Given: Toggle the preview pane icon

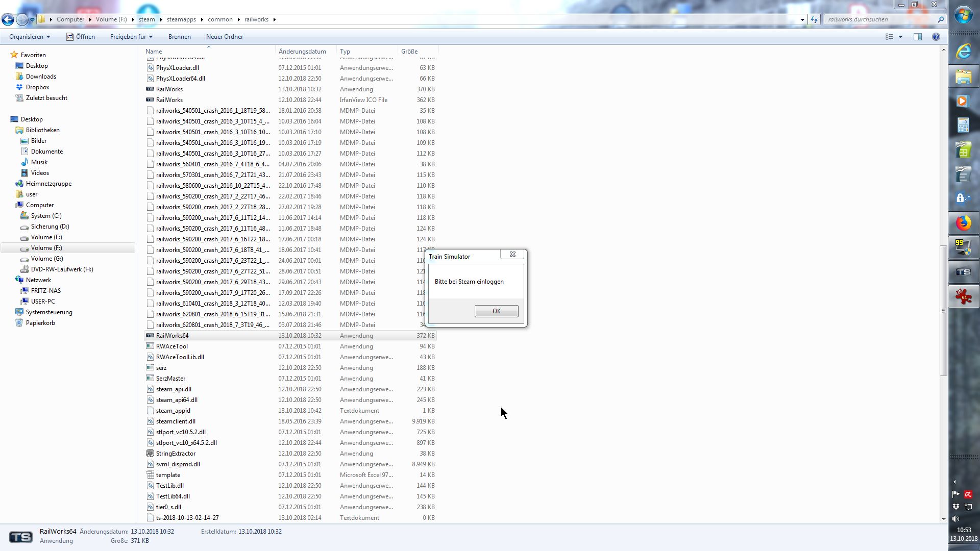Looking at the screenshot, I should 917,37.
